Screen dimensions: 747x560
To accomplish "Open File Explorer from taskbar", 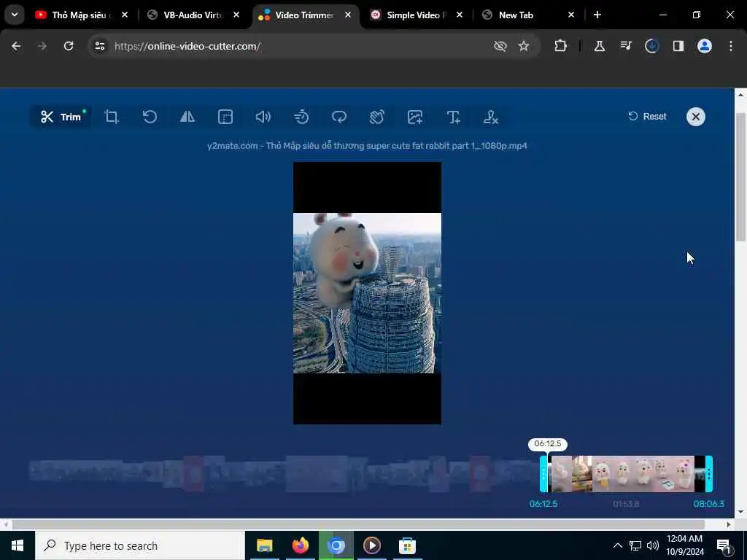I will [x=264, y=545].
